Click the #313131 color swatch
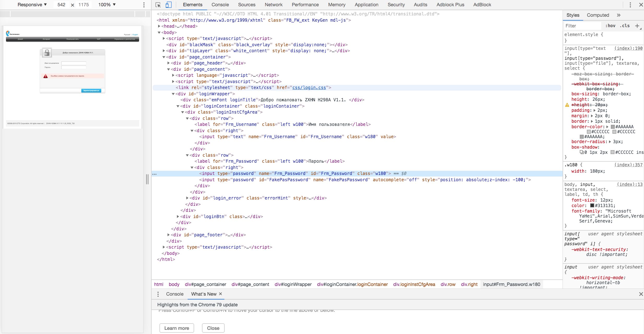This screenshot has width=644, height=334. (592, 206)
